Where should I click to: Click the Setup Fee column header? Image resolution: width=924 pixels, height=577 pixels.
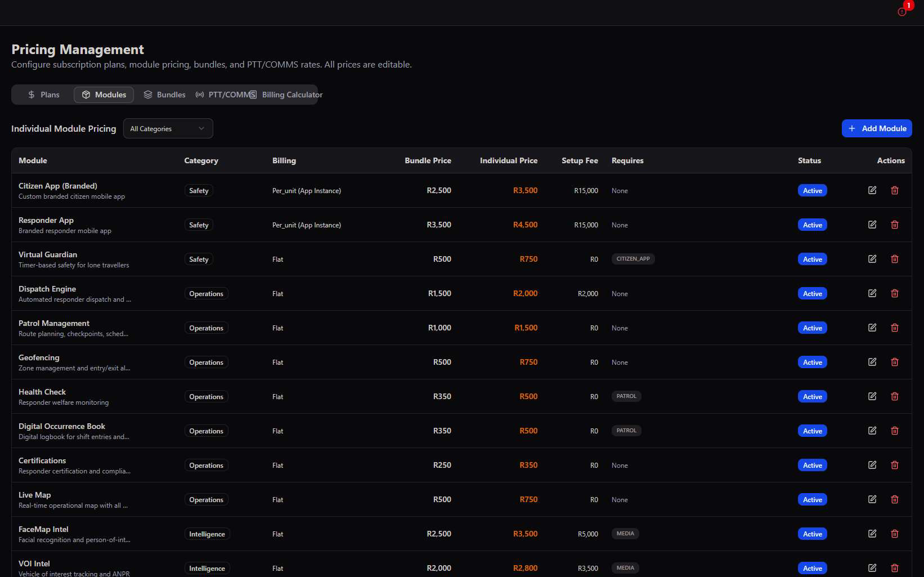(580, 160)
